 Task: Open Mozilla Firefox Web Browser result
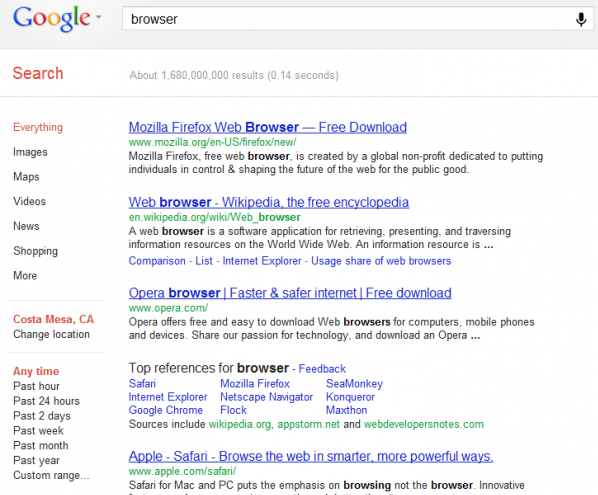coord(268,127)
